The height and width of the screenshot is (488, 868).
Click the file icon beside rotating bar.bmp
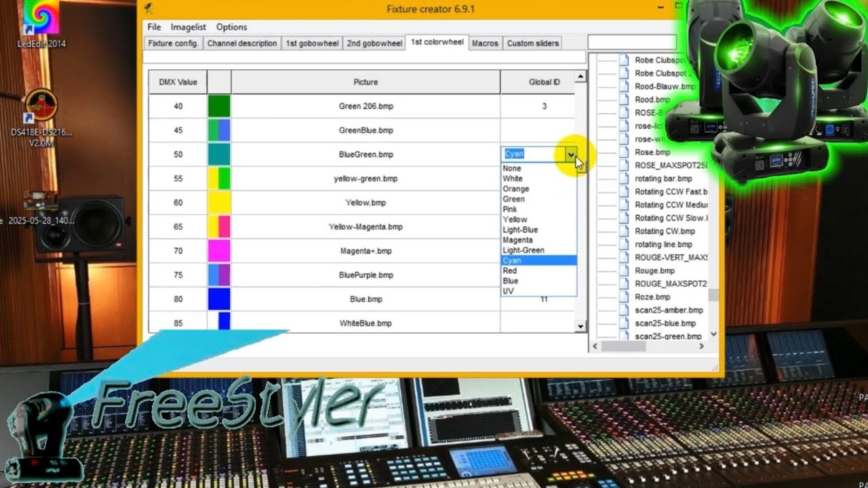coord(625,178)
